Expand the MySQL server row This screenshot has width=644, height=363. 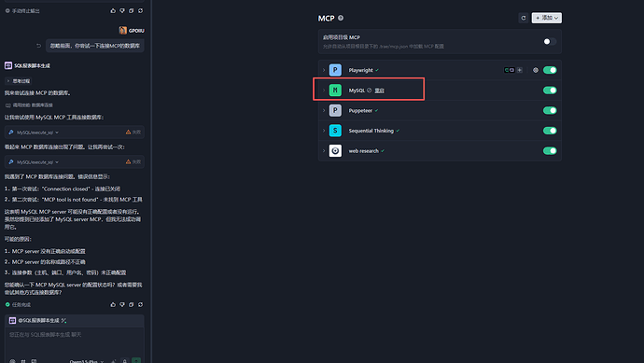tap(324, 91)
